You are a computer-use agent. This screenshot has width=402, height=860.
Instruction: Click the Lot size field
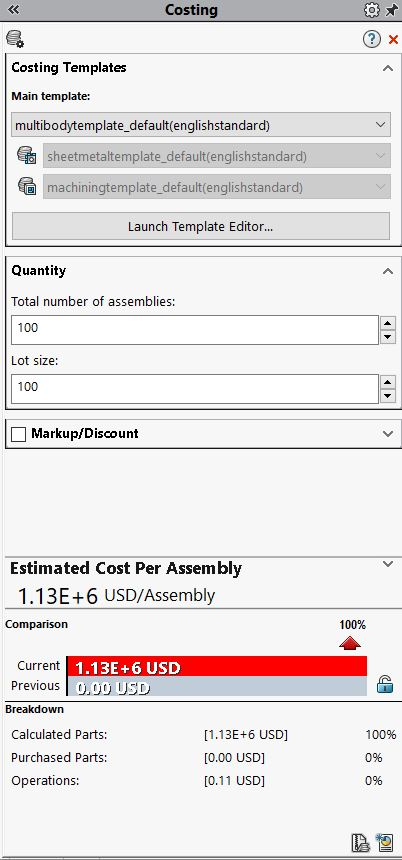point(195,389)
